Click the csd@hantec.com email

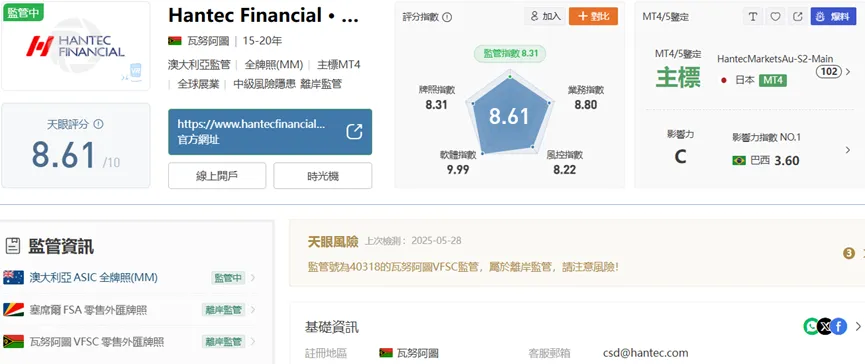coord(645,353)
